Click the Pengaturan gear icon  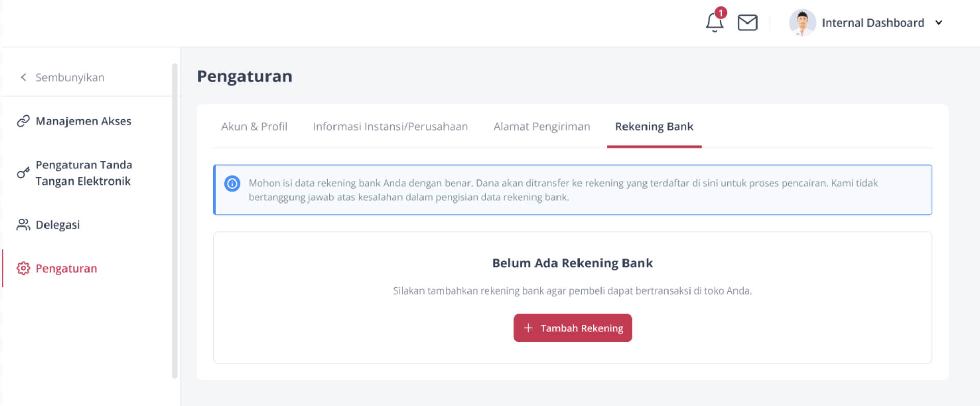coord(23,268)
